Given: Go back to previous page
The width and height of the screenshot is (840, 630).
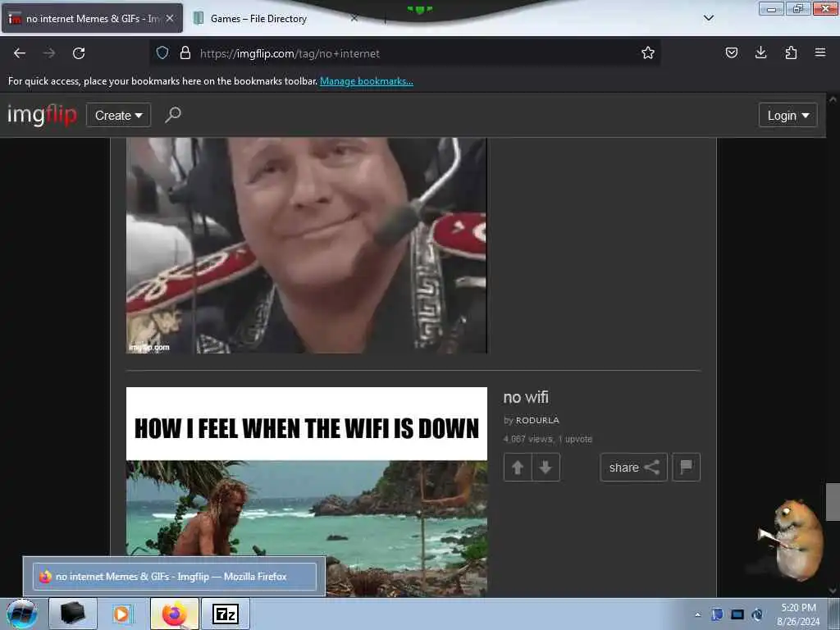Looking at the screenshot, I should (20, 53).
